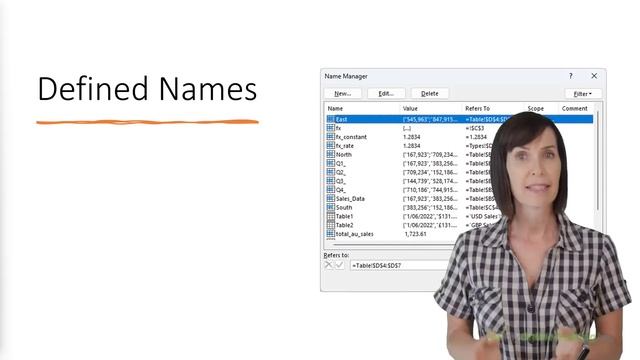Click the icon beside South

pyautogui.click(x=331, y=207)
